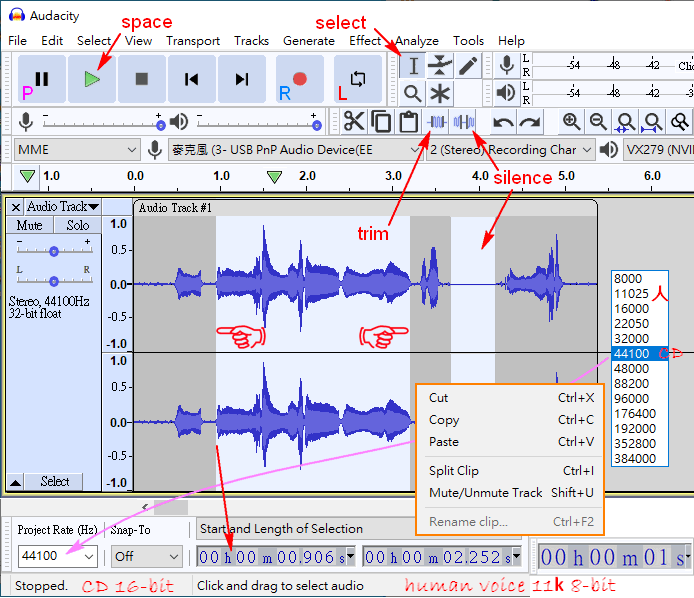Select the Envelope tool
694x598 pixels.
[440, 66]
